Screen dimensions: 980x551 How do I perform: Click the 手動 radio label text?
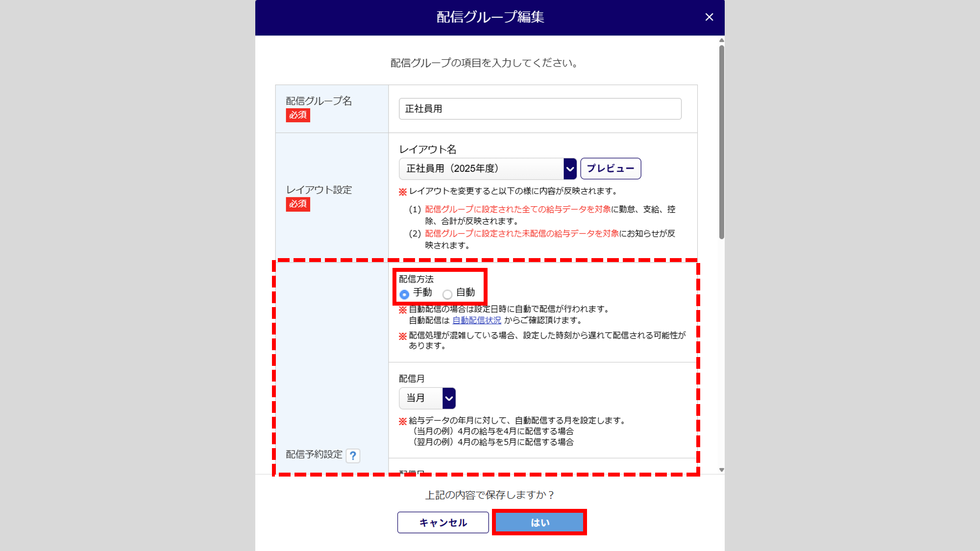coord(422,292)
